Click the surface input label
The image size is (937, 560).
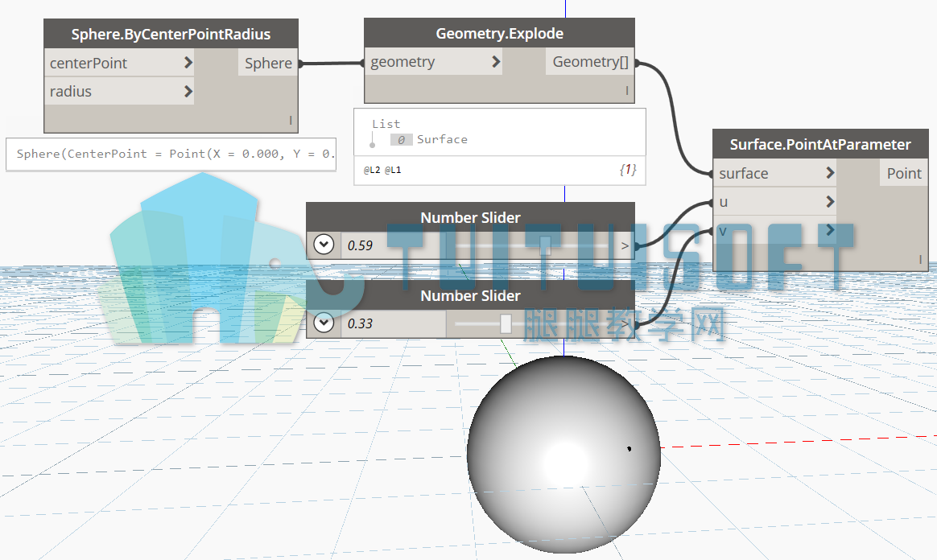(743, 173)
